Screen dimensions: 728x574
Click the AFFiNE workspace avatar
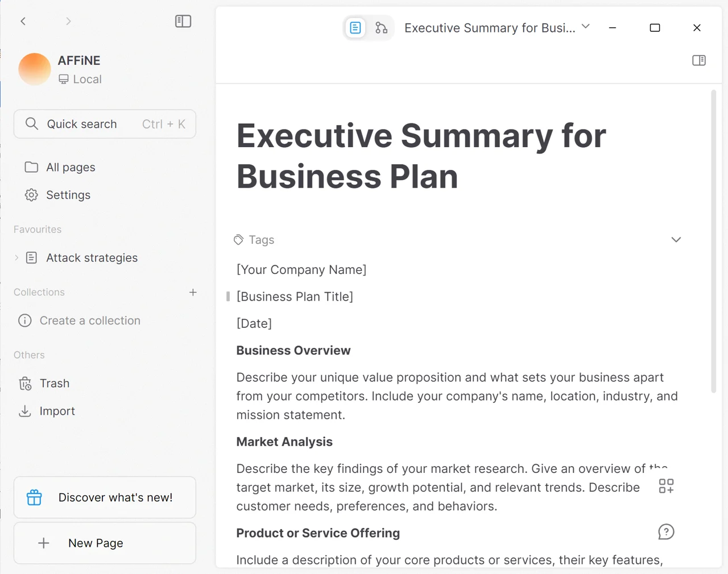point(35,69)
